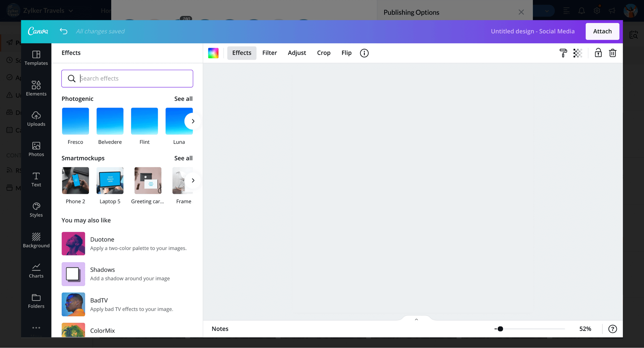
Task: Open the Elements sidebar panel
Action: click(x=36, y=88)
